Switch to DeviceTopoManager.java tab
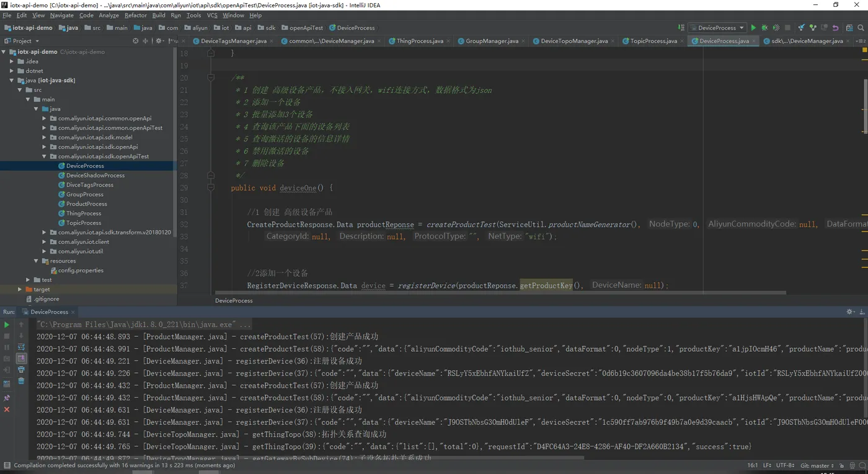 coord(574,41)
